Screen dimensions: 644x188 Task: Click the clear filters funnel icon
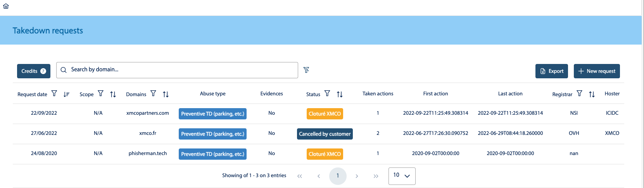click(x=306, y=70)
